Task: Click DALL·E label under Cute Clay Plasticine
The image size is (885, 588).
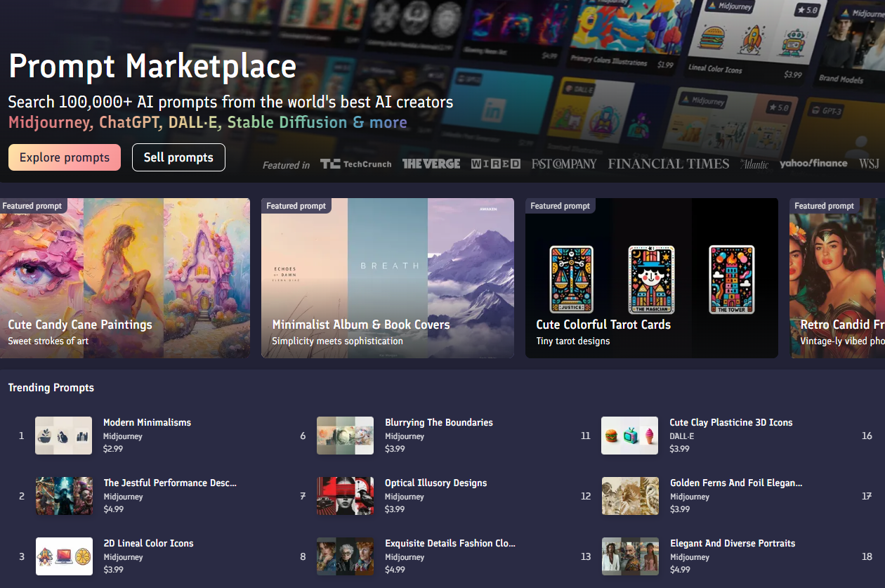Action: 682,436
